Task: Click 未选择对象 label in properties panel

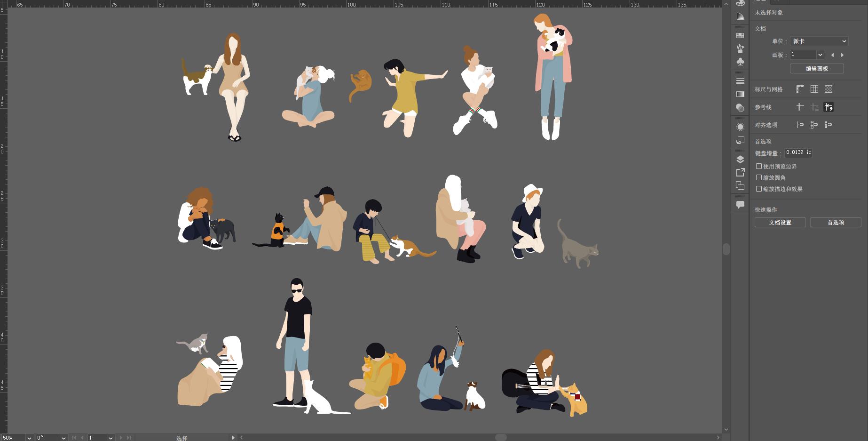Action: click(769, 13)
